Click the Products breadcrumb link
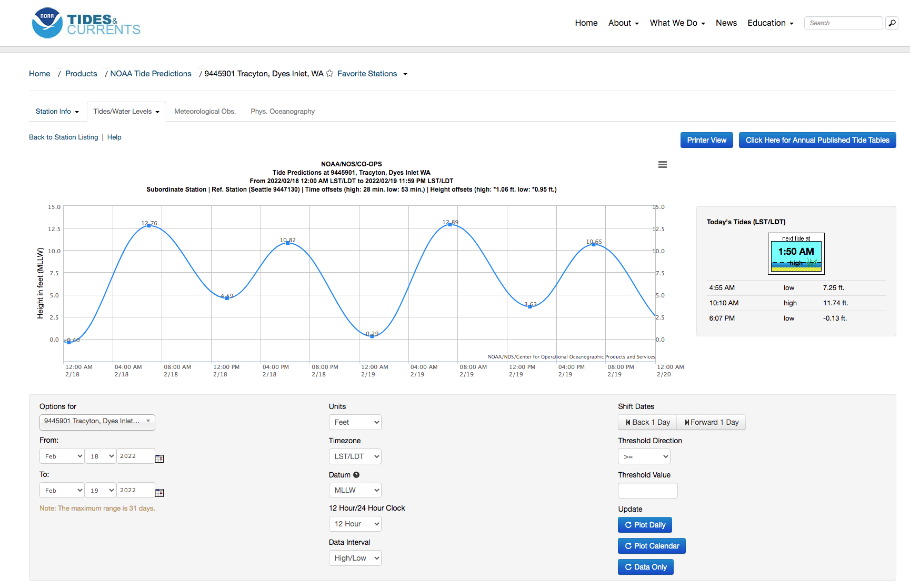Image resolution: width=910 pixels, height=588 pixels. tap(81, 74)
